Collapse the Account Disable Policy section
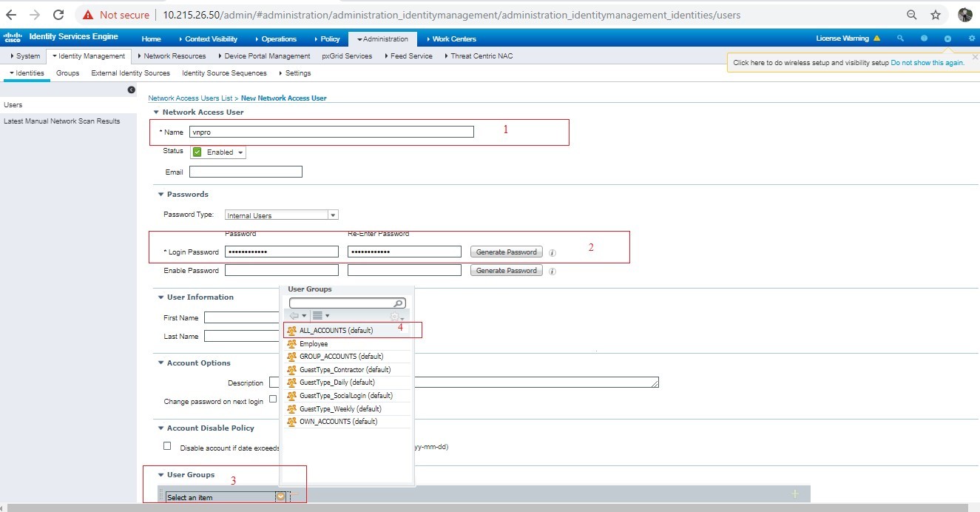Screen dimensions: 980x512 pyautogui.click(x=160, y=428)
